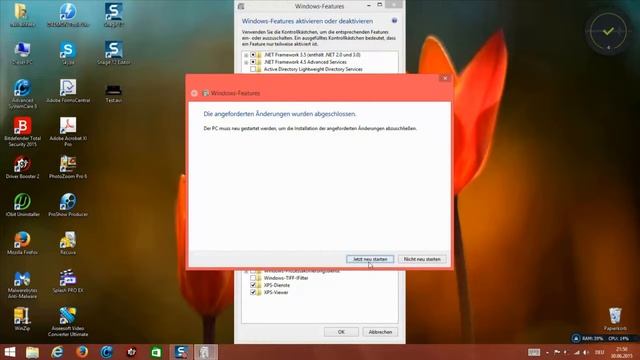The image size is (640, 360).
Task: Open Recuva desktop shortcut
Action: (68, 243)
